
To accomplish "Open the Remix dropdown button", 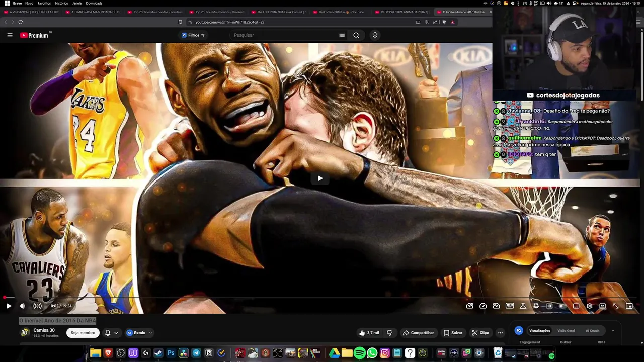I will click(139, 333).
